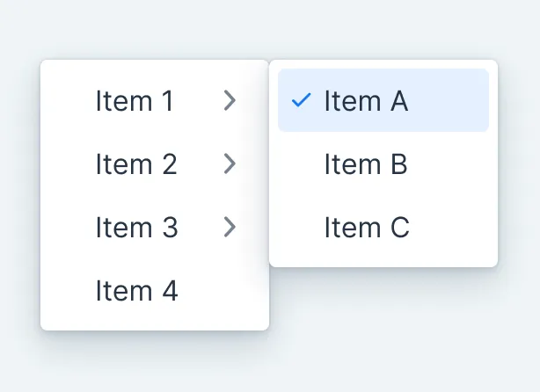Click the highlighted row right of Item A text

click(449, 101)
